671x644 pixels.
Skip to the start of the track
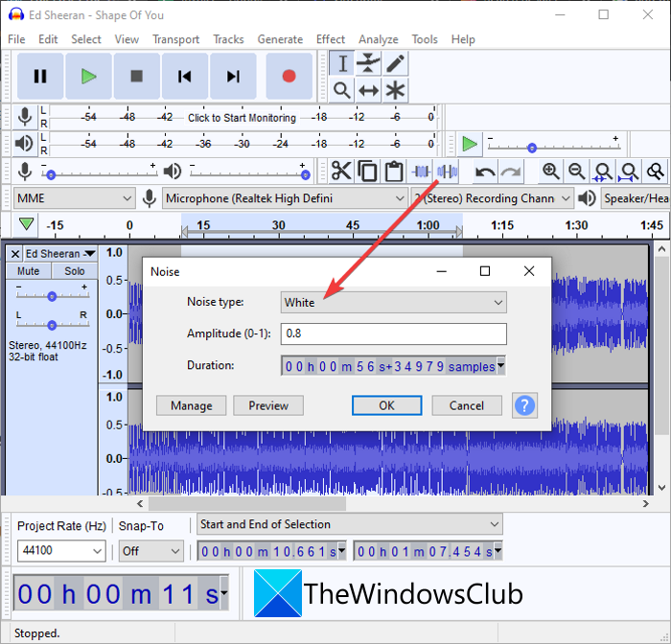pyautogui.click(x=185, y=76)
